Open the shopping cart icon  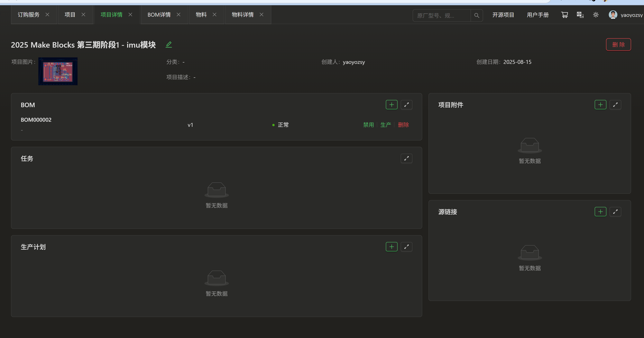[x=565, y=15]
